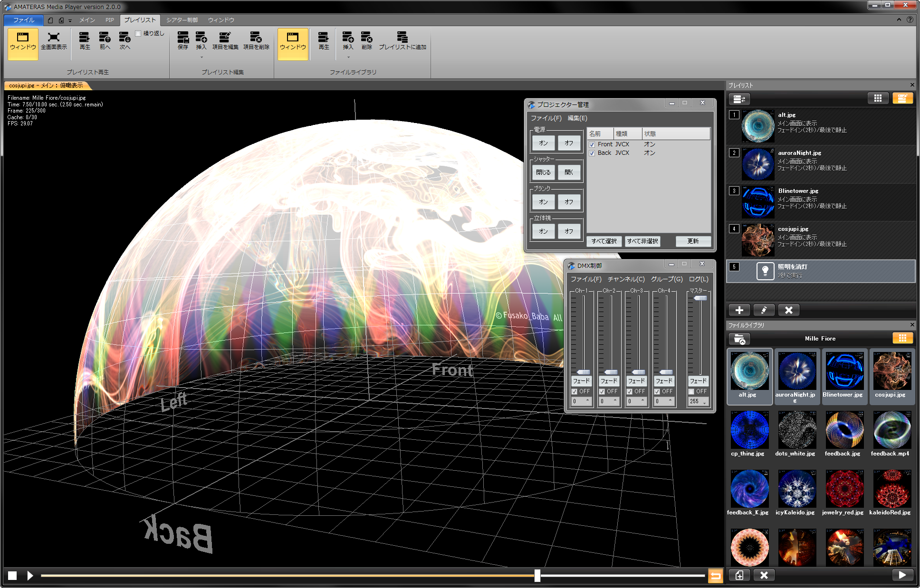Open グループ(G) menu in DMX制御
Screen dimensions: 920x588
pos(667,279)
